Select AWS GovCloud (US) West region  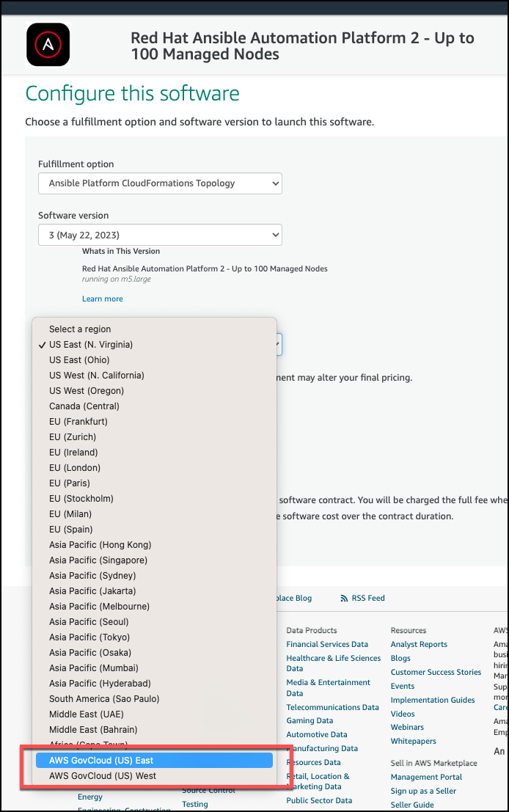point(154,776)
